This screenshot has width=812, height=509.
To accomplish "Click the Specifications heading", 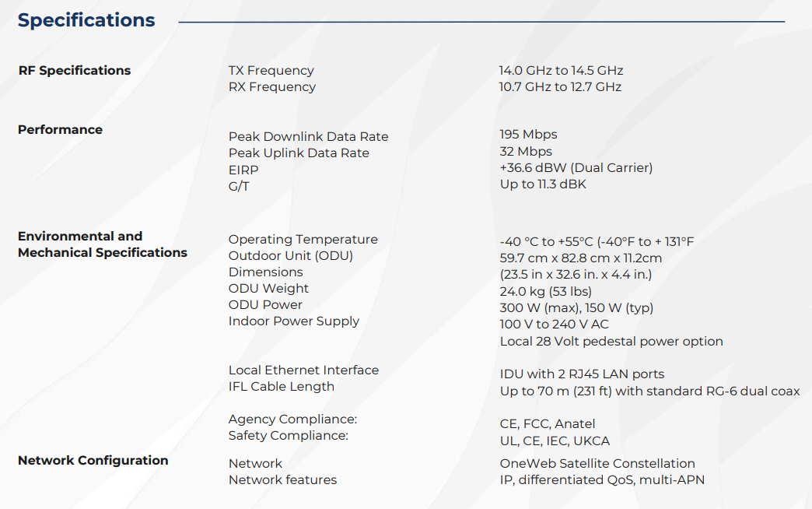I will pyautogui.click(x=86, y=20).
